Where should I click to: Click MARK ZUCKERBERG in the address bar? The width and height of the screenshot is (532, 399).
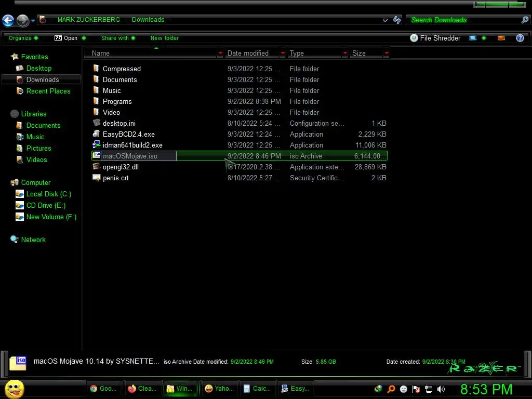pos(88,20)
